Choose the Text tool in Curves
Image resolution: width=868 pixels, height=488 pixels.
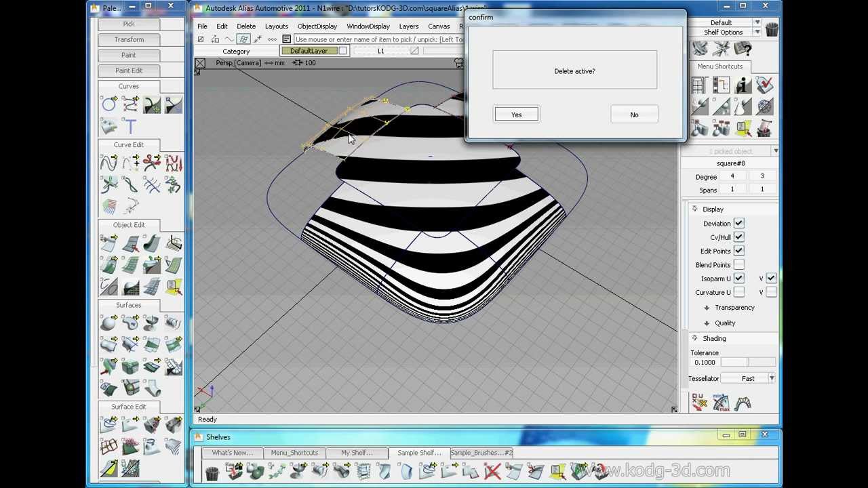point(130,126)
